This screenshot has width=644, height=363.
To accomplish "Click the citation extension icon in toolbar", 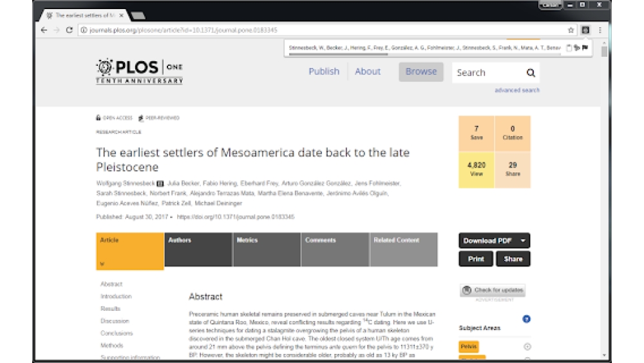I will 585,30.
